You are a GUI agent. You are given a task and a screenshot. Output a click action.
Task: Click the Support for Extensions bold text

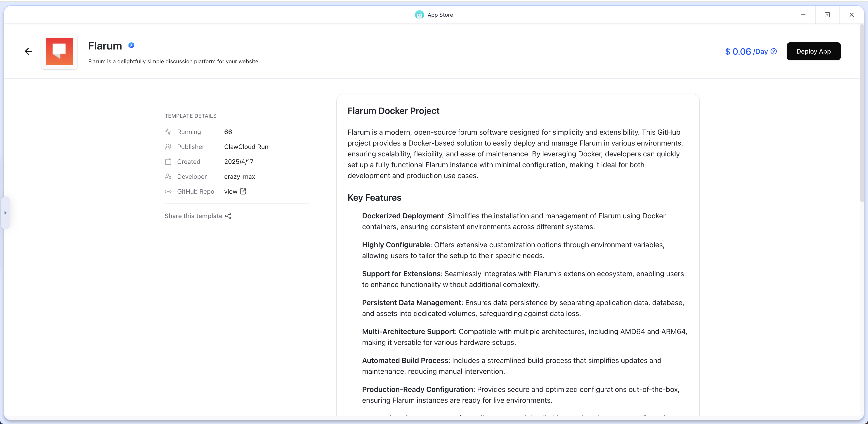(x=401, y=274)
